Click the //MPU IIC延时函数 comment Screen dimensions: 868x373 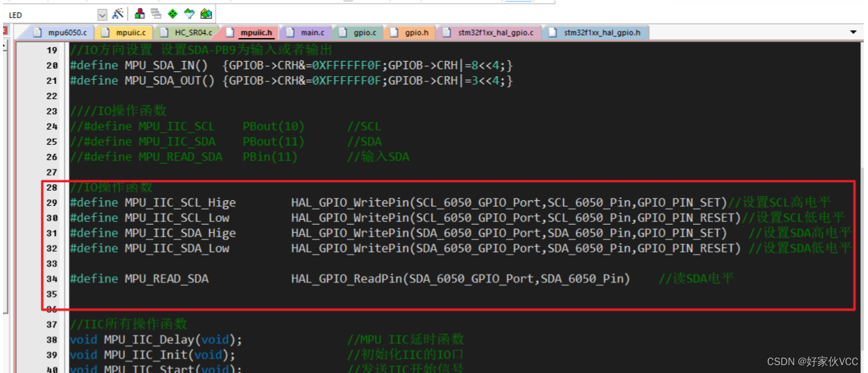coord(406,340)
